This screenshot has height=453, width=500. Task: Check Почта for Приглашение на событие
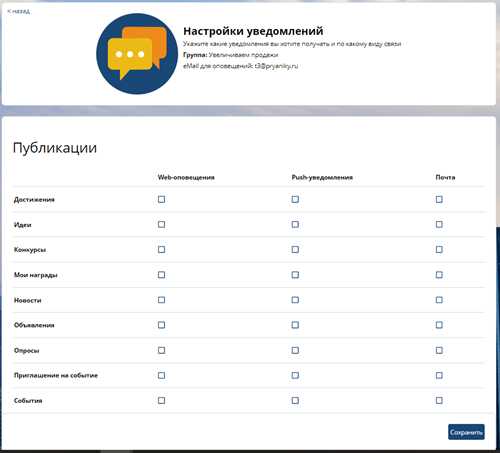439,375
